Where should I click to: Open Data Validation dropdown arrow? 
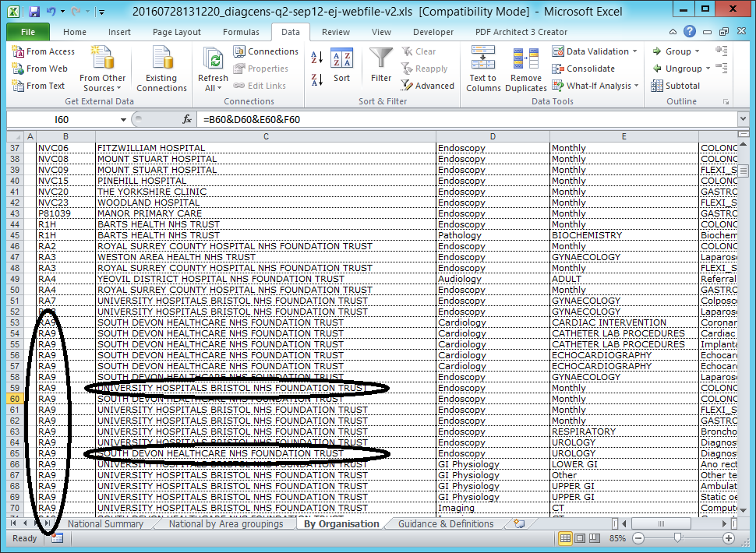click(635, 51)
